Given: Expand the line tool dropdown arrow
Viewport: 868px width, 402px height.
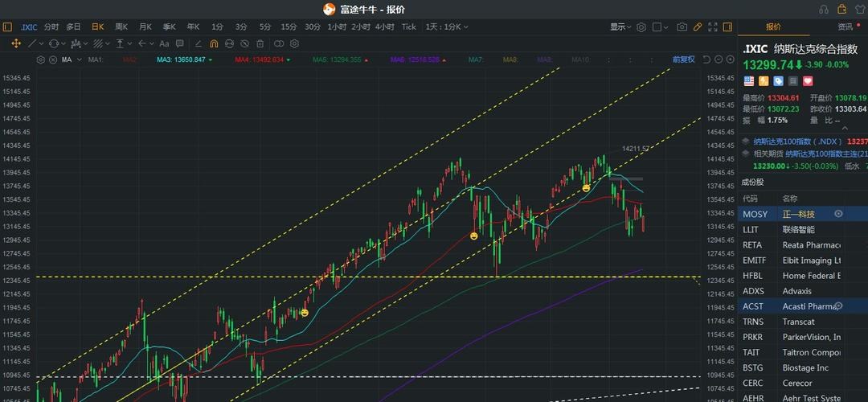Looking at the screenshot, I should point(42,43).
